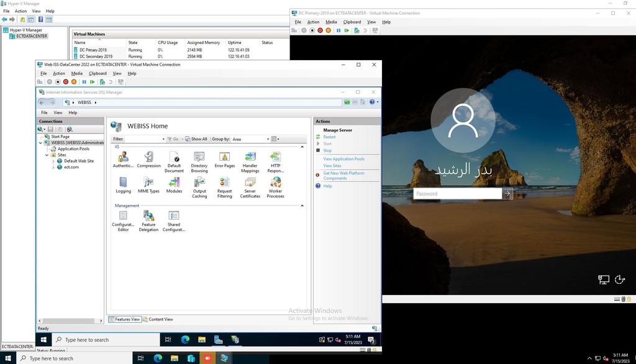Open the MIME Types feature

tap(148, 185)
